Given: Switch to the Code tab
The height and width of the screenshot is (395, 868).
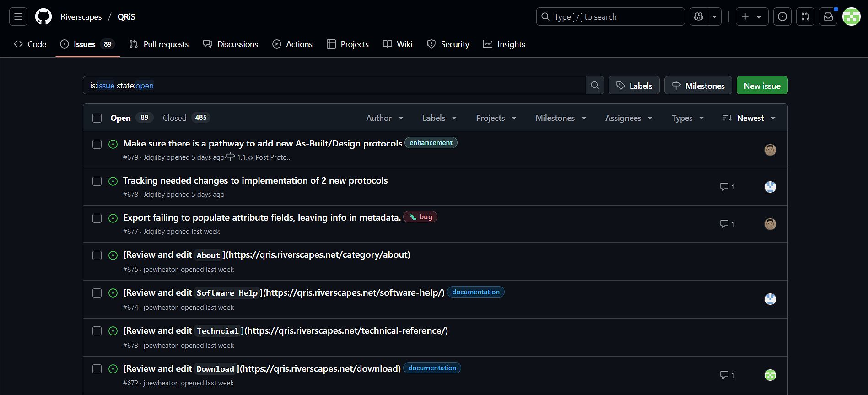Looking at the screenshot, I should [x=30, y=44].
